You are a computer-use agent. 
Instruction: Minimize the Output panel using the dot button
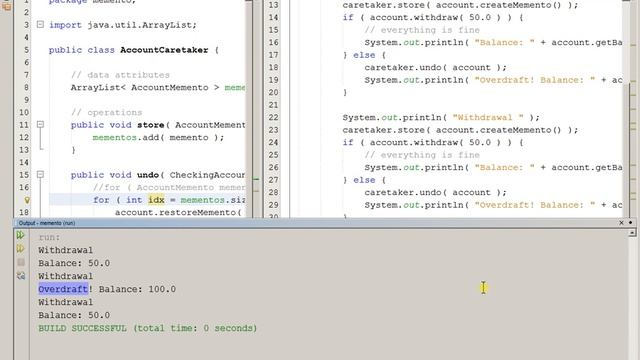pos(631,222)
